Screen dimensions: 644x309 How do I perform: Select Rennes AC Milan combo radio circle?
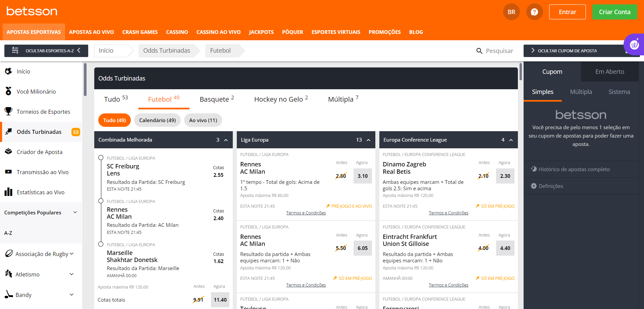tap(101, 201)
